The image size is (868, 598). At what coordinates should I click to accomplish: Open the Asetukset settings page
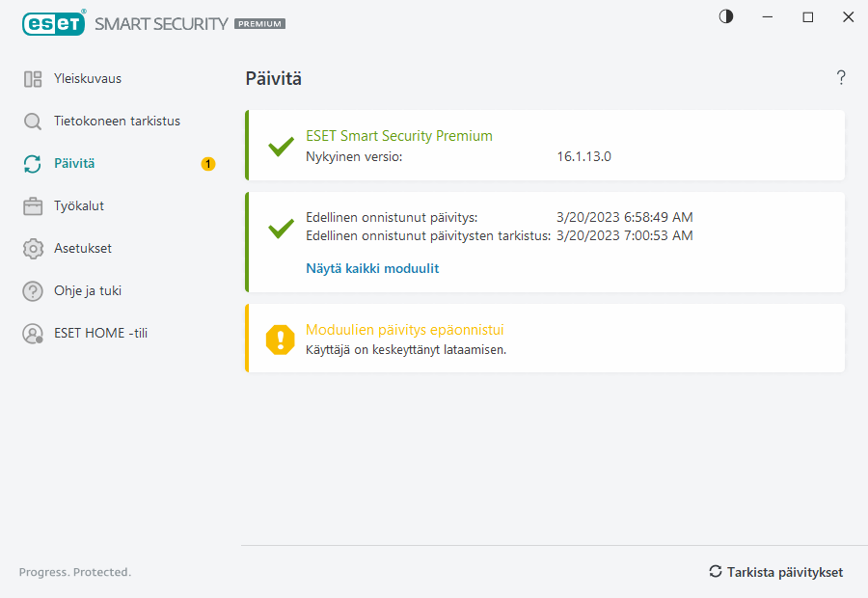[83, 249]
